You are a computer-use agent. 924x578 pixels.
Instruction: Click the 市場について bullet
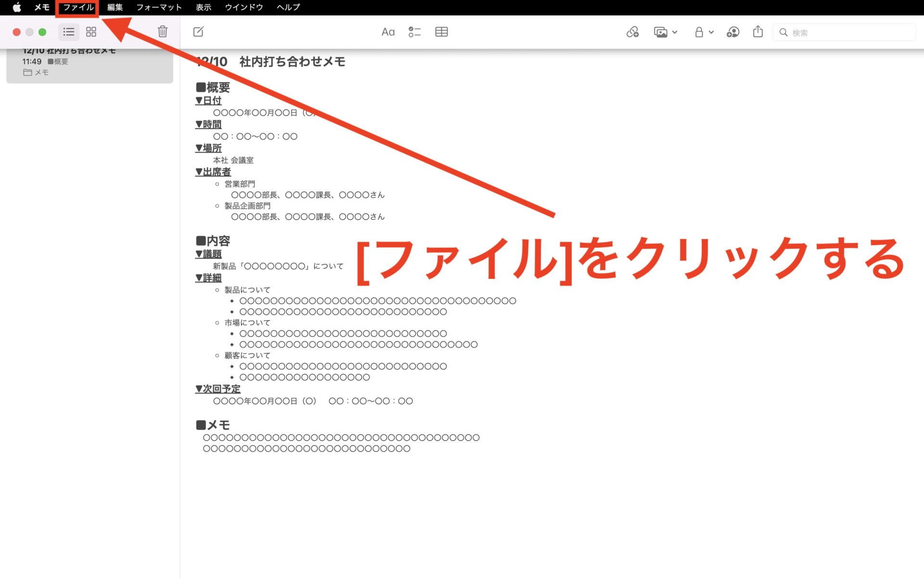247,323
